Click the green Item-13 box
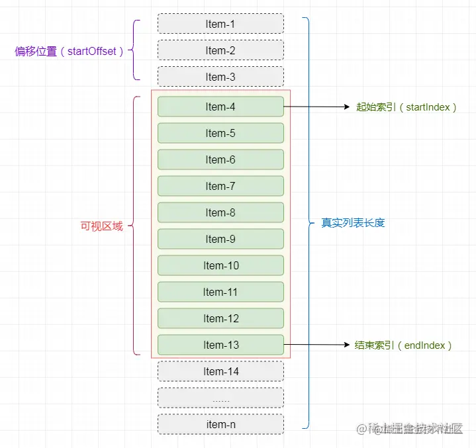Screen dimensions: 476x448 (220, 345)
